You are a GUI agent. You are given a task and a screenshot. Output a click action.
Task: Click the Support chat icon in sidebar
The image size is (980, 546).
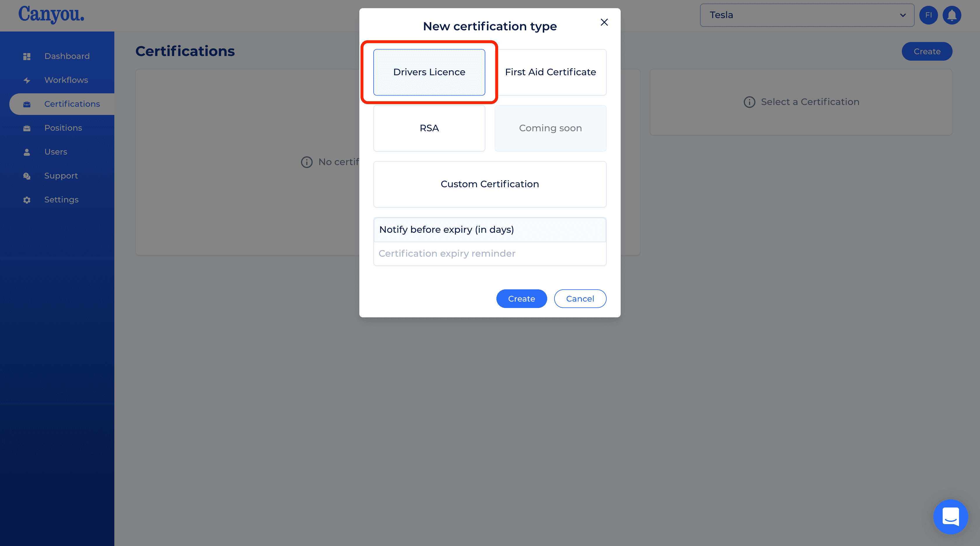27,176
